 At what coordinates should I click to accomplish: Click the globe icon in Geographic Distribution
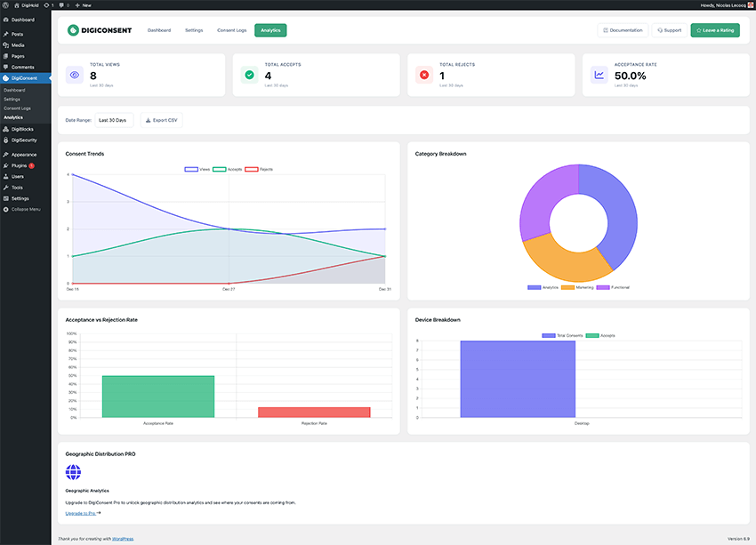pyautogui.click(x=73, y=472)
